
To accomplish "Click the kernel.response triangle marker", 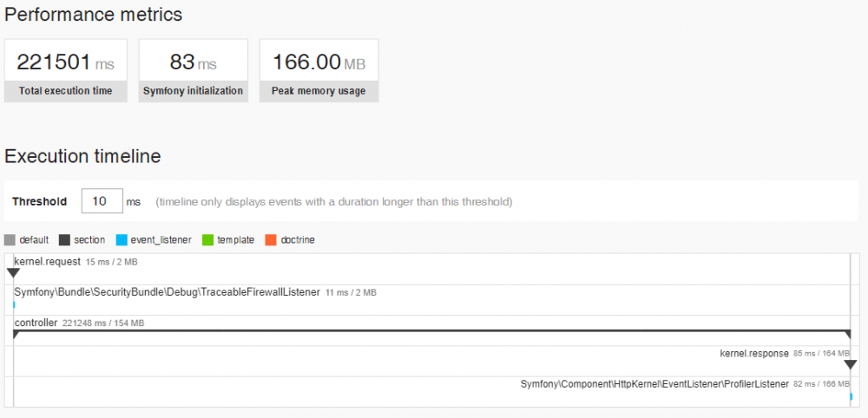I will pyautogui.click(x=851, y=365).
